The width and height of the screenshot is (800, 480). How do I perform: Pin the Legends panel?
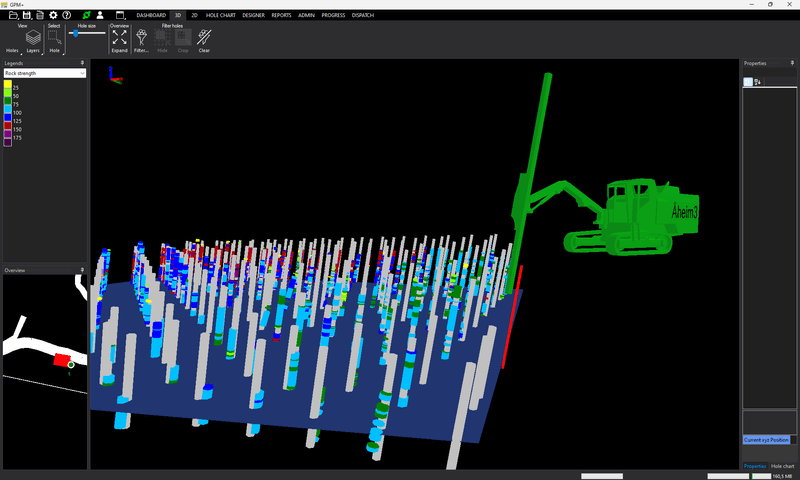[82, 63]
